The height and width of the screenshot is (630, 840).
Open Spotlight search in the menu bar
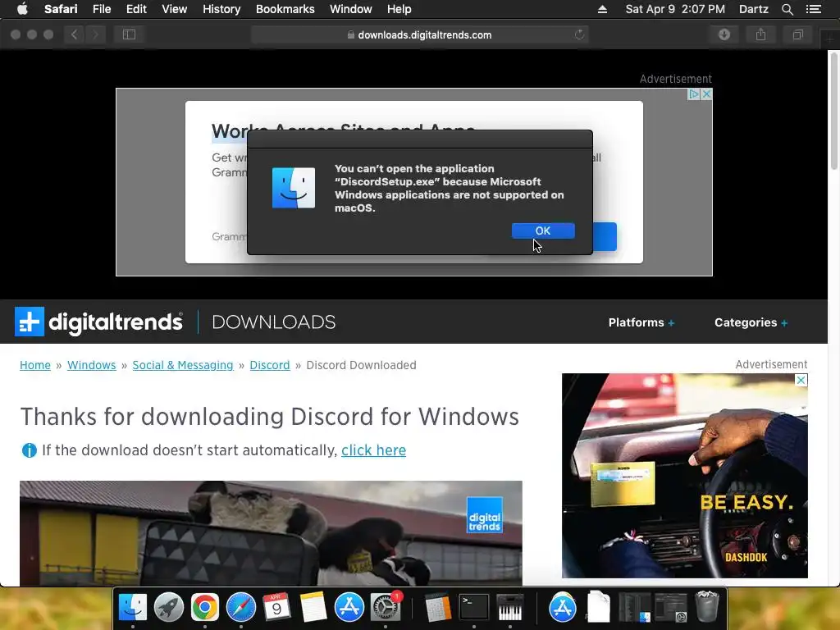pos(787,9)
